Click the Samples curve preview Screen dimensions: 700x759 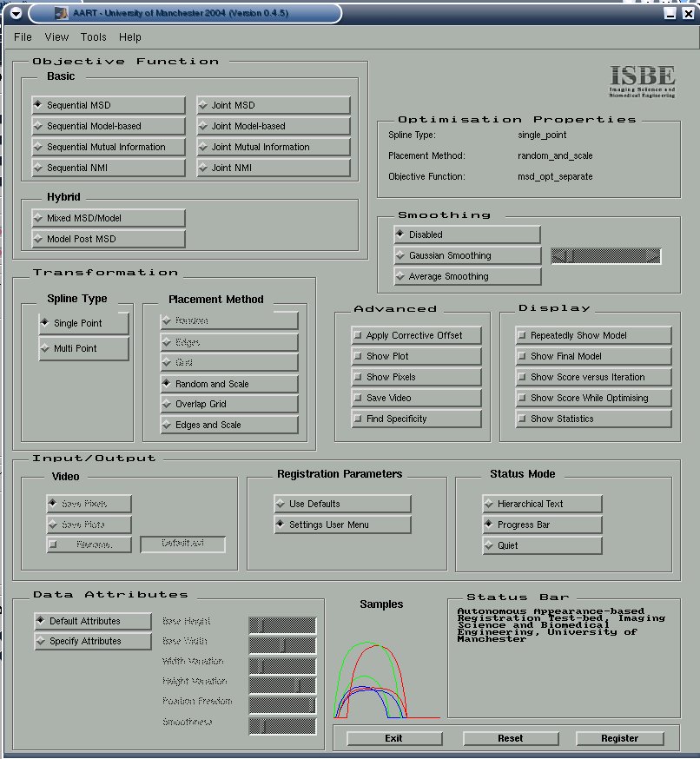(x=386, y=680)
